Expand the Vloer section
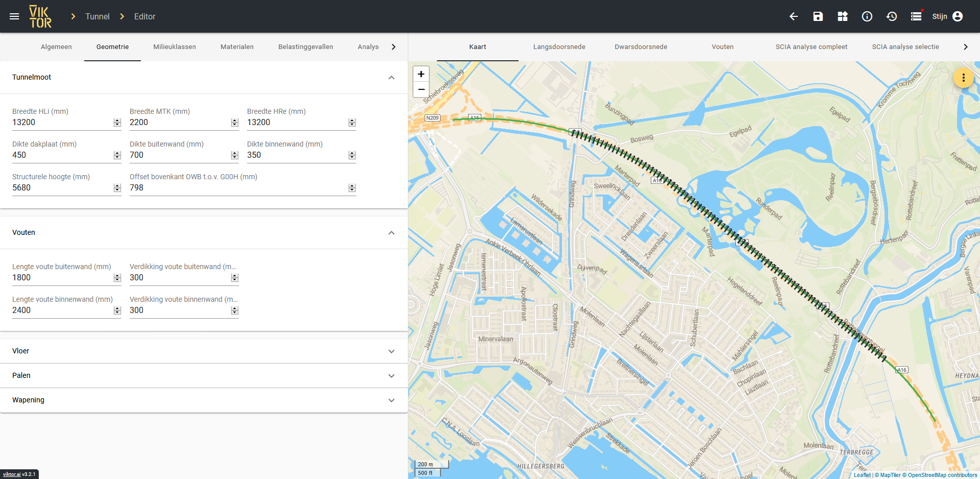Image resolution: width=980 pixels, height=479 pixels. (391, 351)
